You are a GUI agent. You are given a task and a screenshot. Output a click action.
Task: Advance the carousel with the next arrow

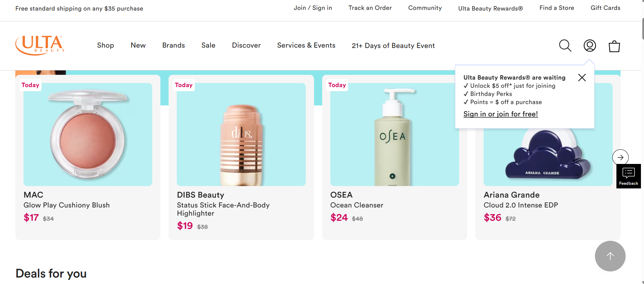click(x=620, y=157)
